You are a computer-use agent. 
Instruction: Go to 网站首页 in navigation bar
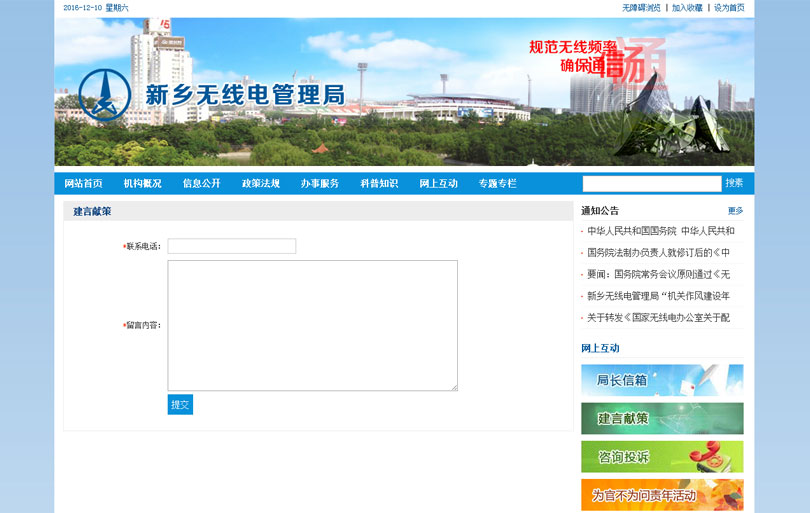pyautogui.click(x=83, y=184)
